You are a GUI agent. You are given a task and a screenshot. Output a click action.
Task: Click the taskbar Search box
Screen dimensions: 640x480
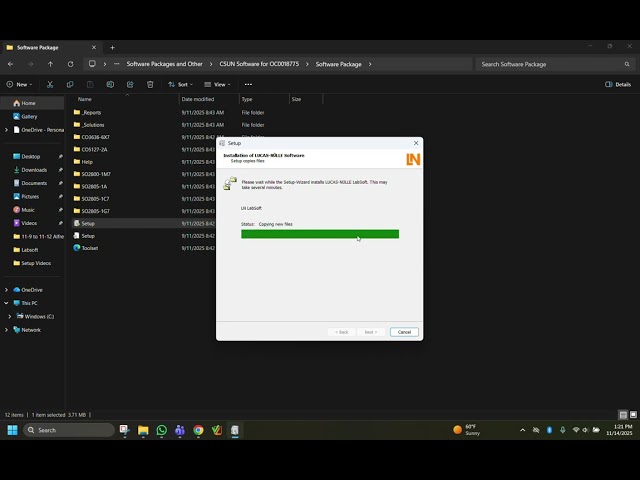[69, 430]
